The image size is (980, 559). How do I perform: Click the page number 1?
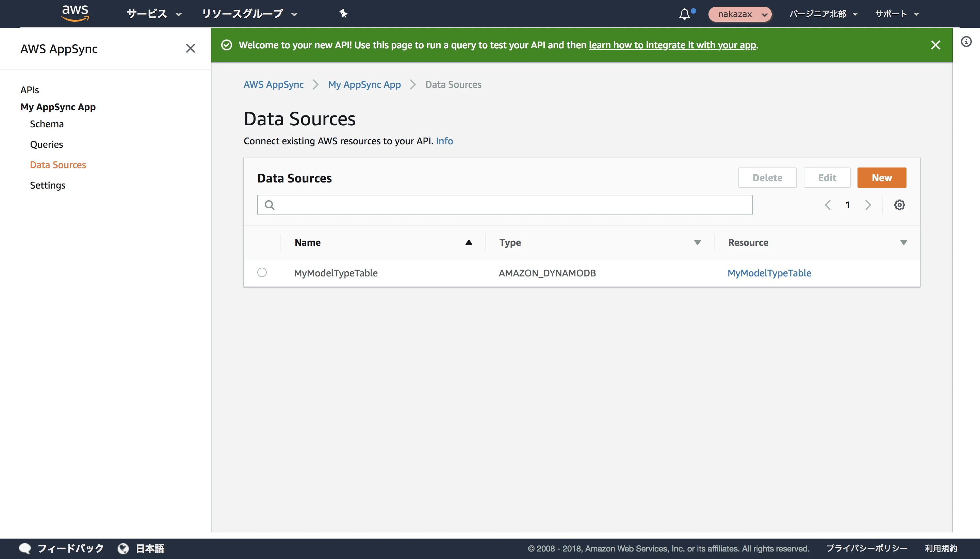pyautogui.click(x=848, y=205)
